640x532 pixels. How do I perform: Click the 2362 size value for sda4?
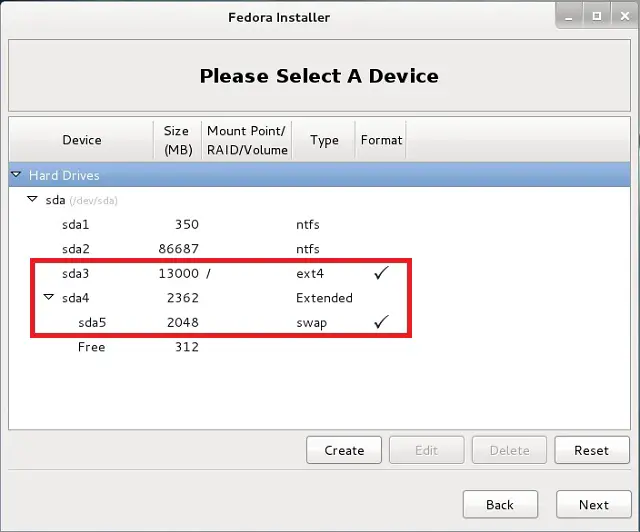pos(183,298)
